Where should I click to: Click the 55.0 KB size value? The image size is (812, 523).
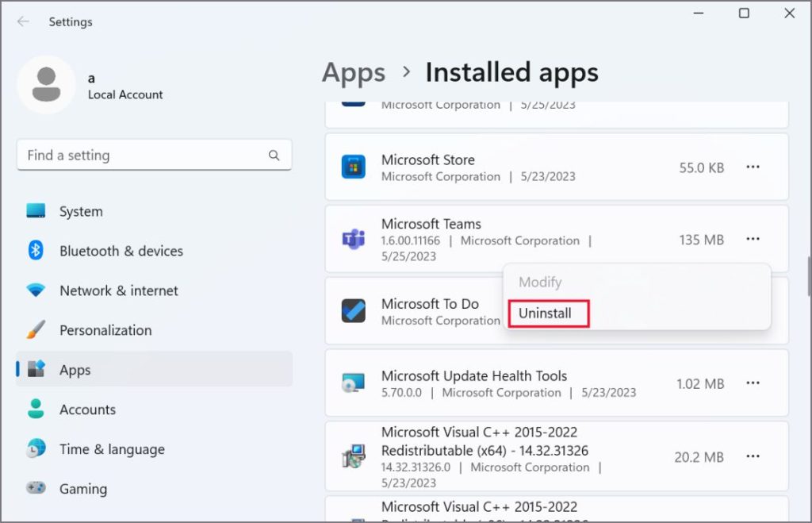701,168
